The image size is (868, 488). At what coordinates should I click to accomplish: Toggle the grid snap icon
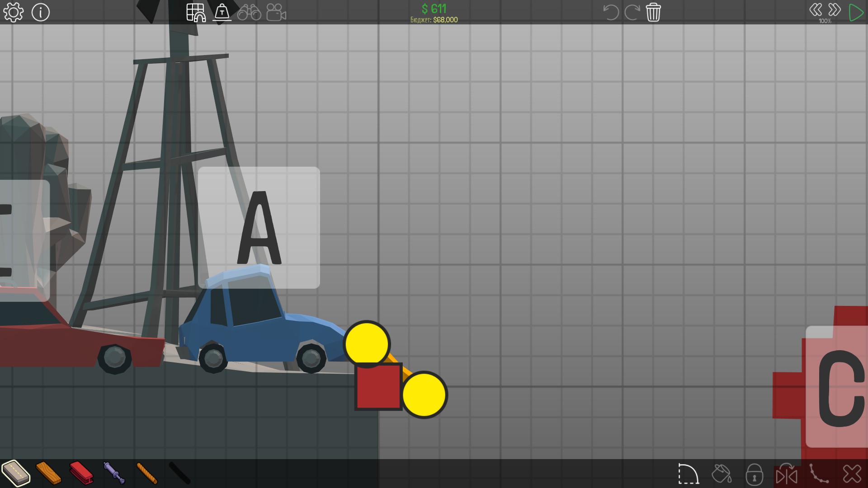pos(196,12)
